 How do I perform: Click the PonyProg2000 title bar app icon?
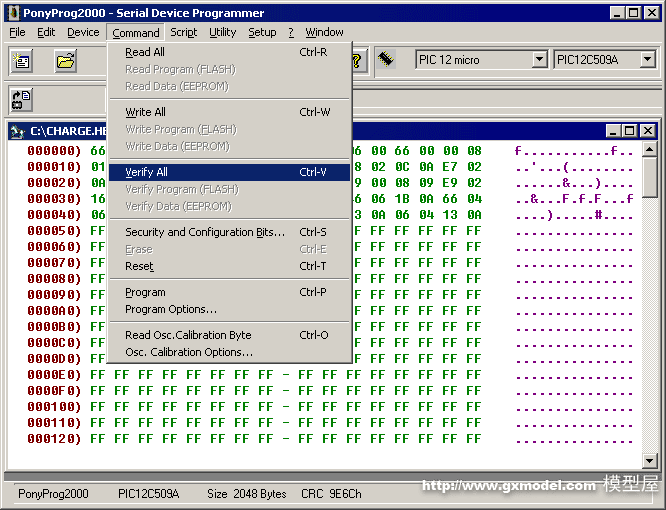click(x=12, y=13)
